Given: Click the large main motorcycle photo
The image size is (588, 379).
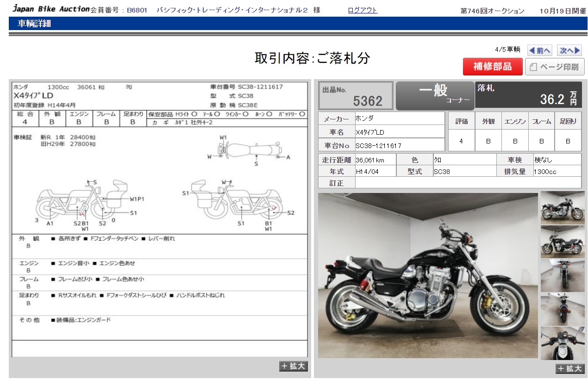Looking at the screenshot, I should tap(428, 275).
